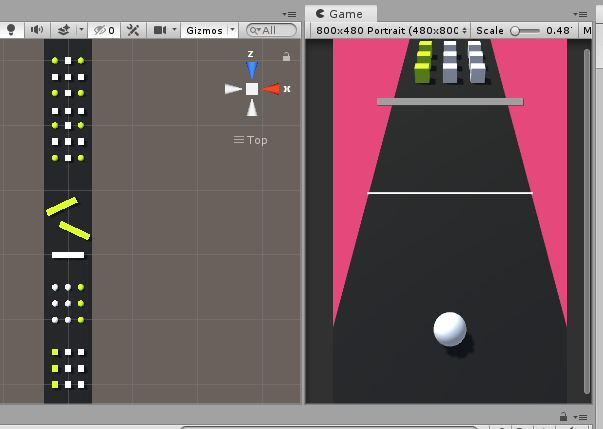Select the lower yellow slanted bar in scene
Image resolution: width=603 pixels, height=429 pixels.
coord(75,231)
